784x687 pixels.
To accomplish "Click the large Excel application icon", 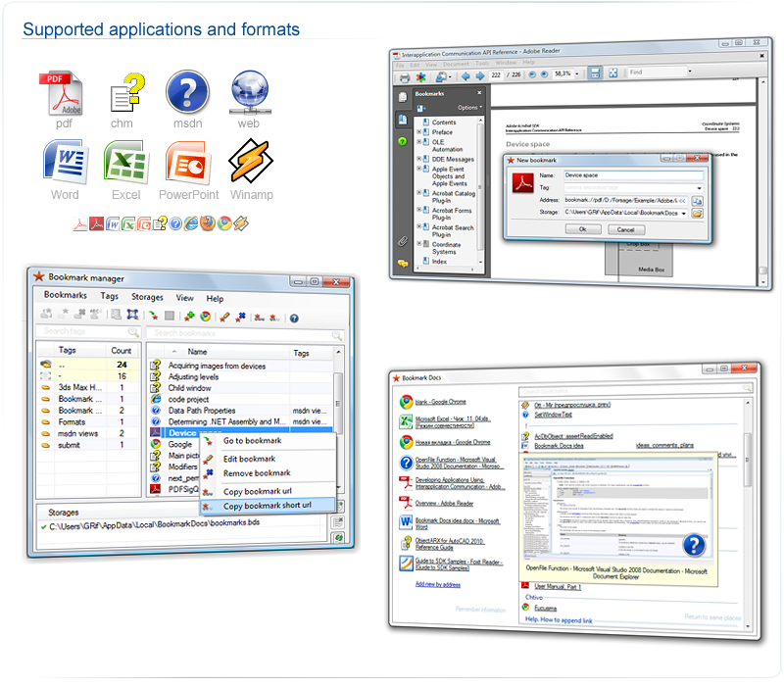I will (126, 162).
